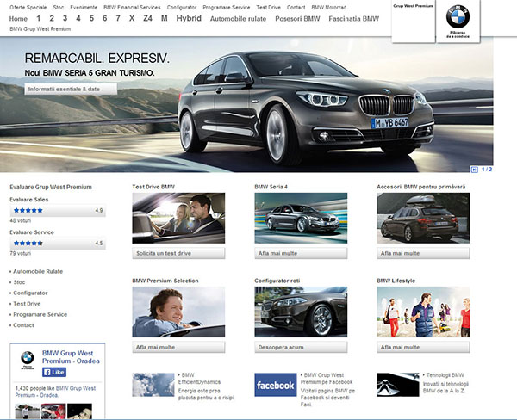Open Contact sidebar link

[24, 325]
